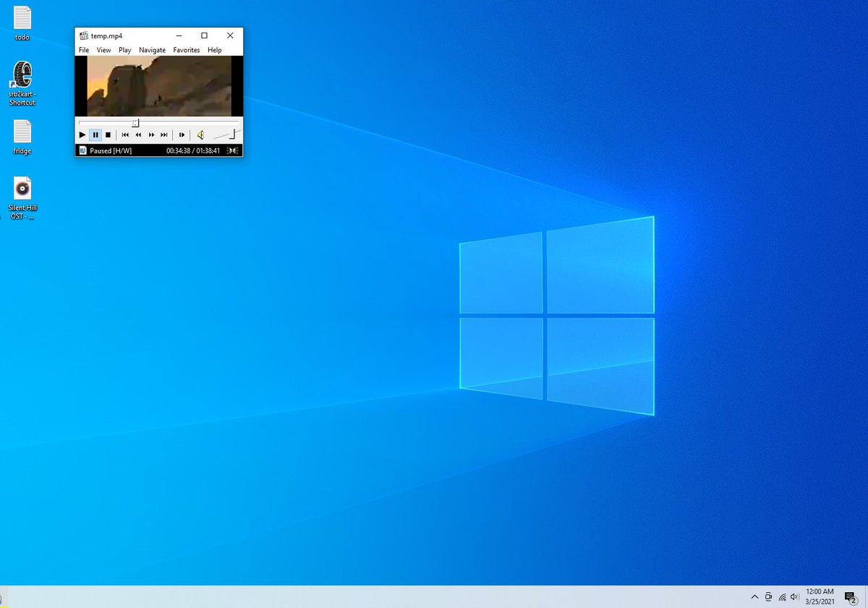Viewport: 868px width, 608px height.
Task: Open the File menu
Action: (84, 50)
